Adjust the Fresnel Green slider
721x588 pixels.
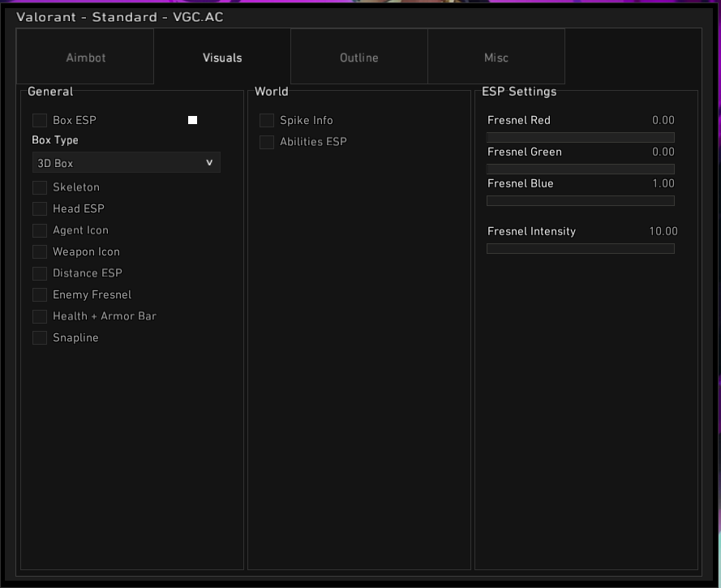(x=581, y=170)
